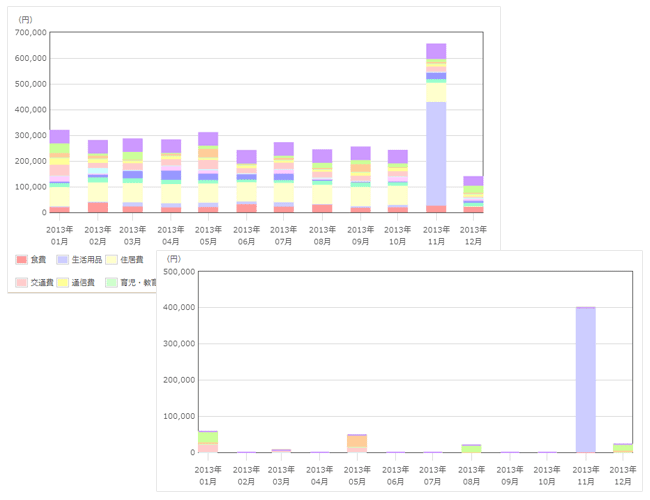Select the tall November 2013 bar in bottom chart

click(x=585, y=380)
